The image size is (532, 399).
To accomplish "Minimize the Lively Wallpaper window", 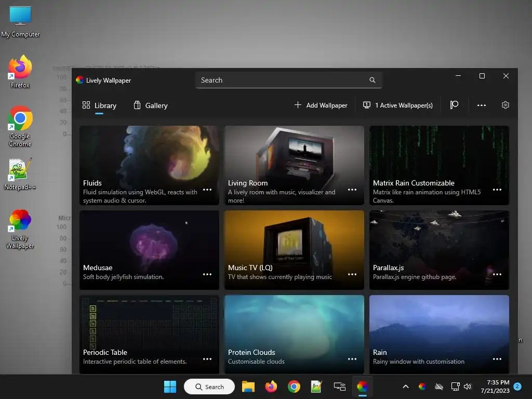I will coord(458,76).
